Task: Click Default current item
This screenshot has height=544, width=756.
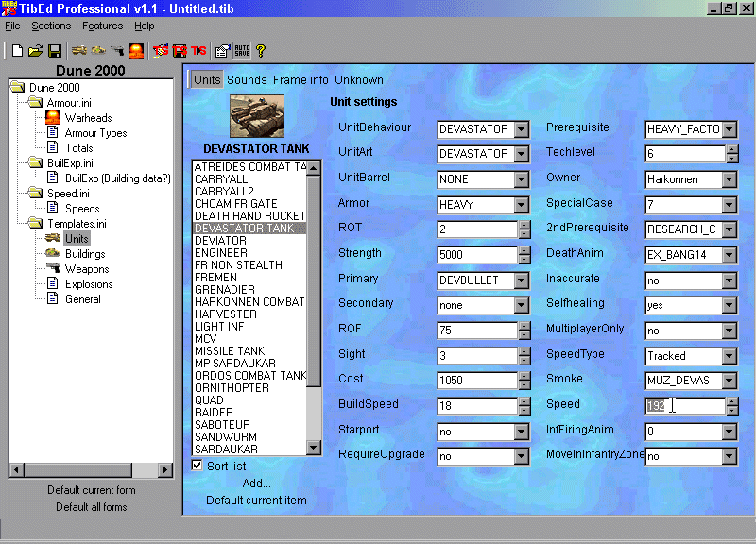Action: tap(256, 501)
